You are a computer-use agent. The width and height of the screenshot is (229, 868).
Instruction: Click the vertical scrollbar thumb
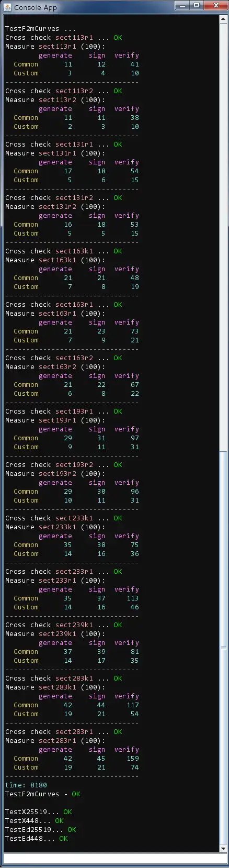click(223, 648)
